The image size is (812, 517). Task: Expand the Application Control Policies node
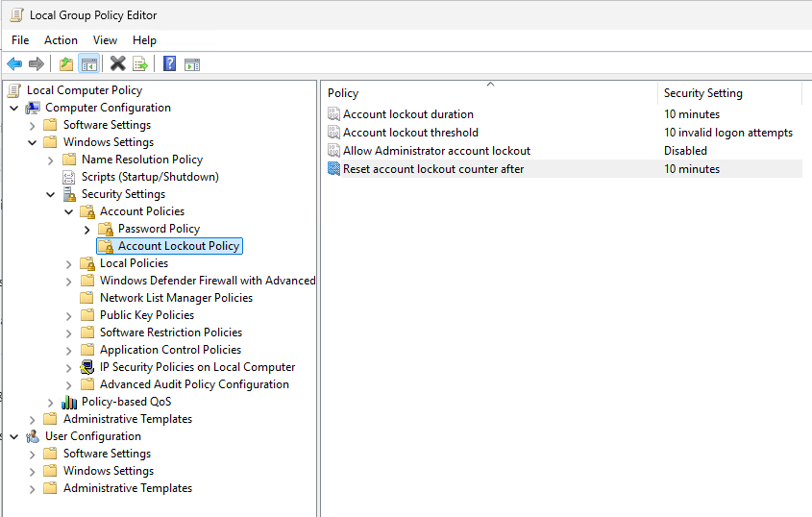pos(68,351)
